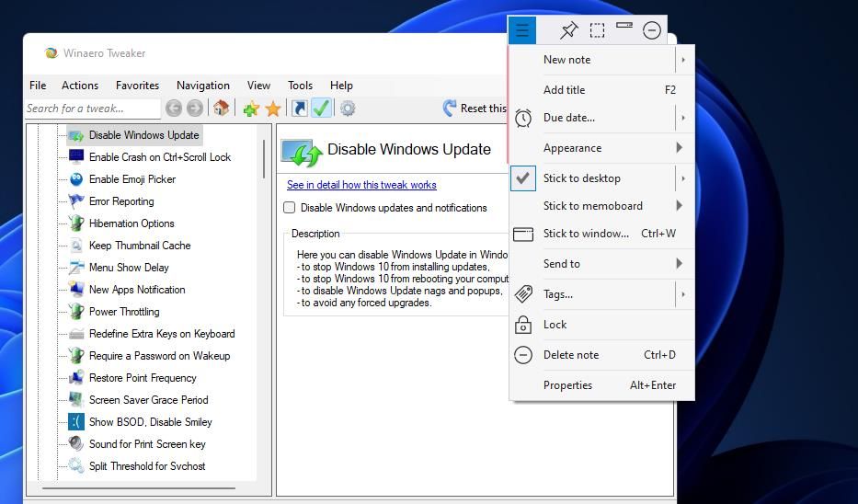Click the pushpin icon on note toolbar
This screenshot has width=858, height=504.
coord(568,30)
